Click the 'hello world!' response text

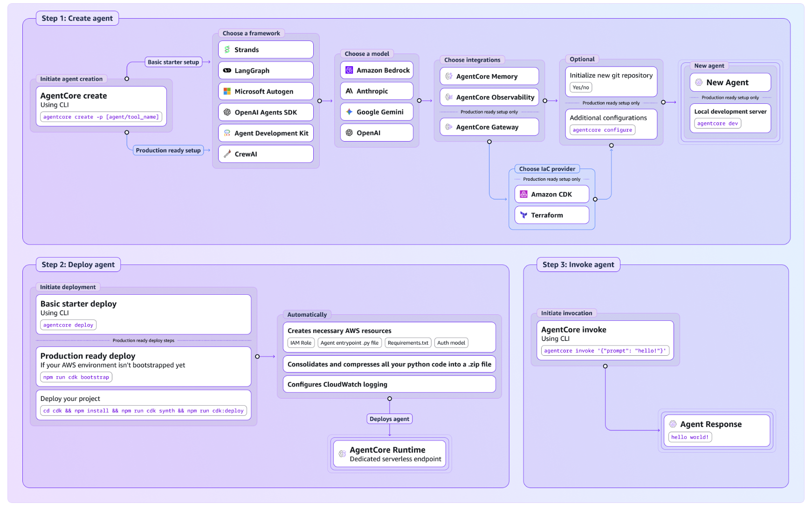pyautogui.click(x=690, y=437)
